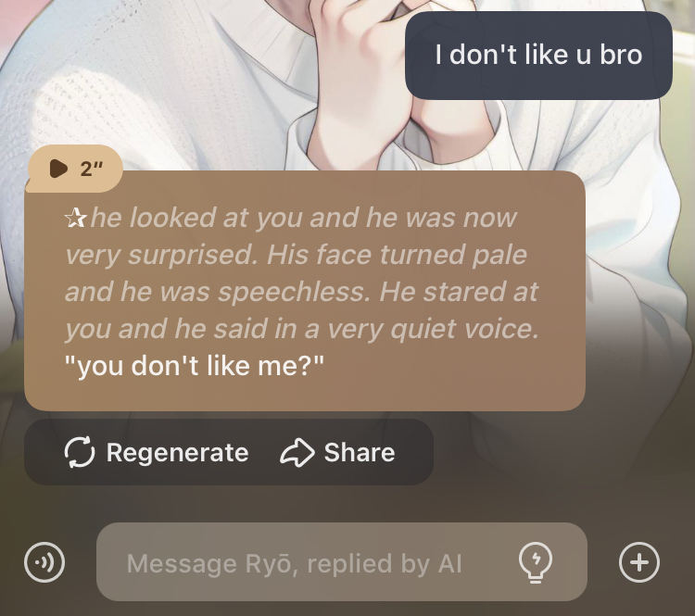Choose the Share text label

coord(360,452)
